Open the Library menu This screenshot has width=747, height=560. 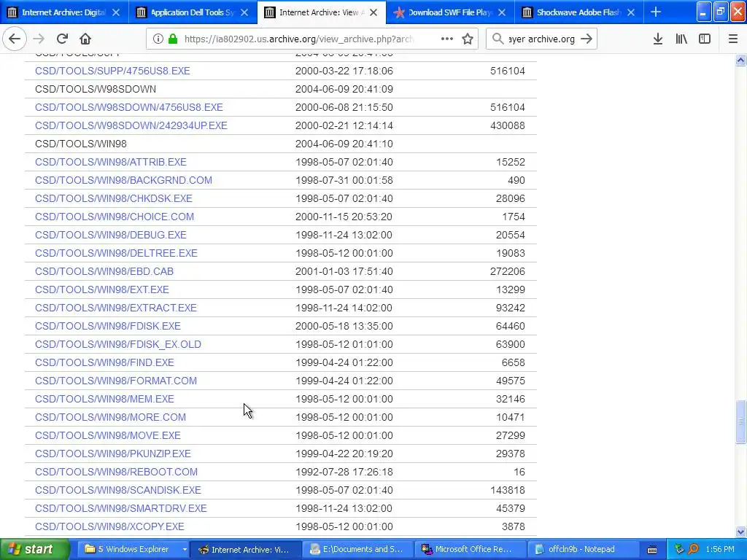(x=681, y=39)
